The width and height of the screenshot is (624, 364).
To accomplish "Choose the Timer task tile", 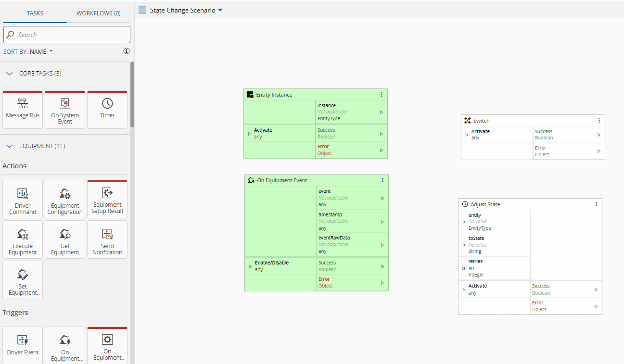I will coord(107,110).
